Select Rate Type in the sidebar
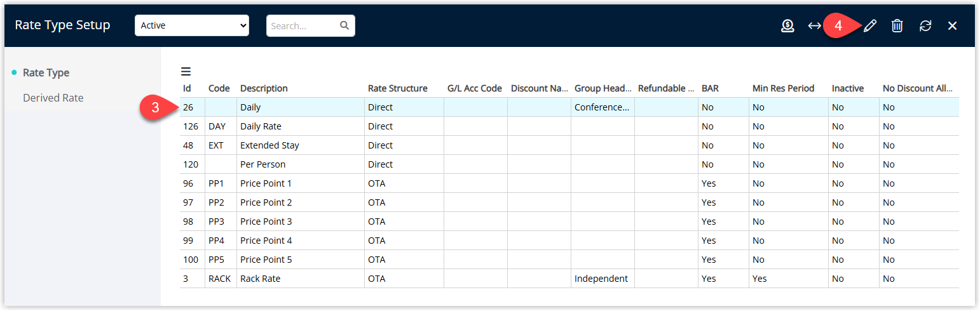This screenshot has height=311, width=980. (46, 73)
